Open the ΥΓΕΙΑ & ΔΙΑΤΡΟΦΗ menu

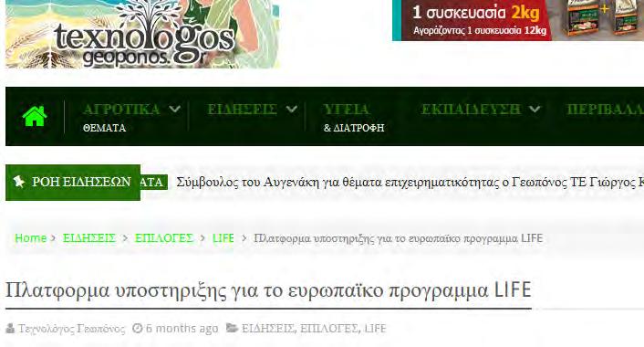coord(354,118)
